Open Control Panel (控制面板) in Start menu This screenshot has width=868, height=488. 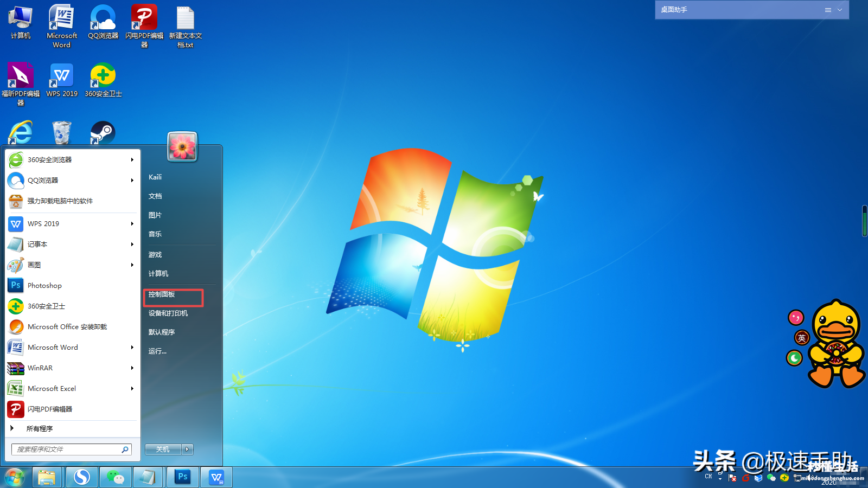pyautogui.click(x=162, y=294)
